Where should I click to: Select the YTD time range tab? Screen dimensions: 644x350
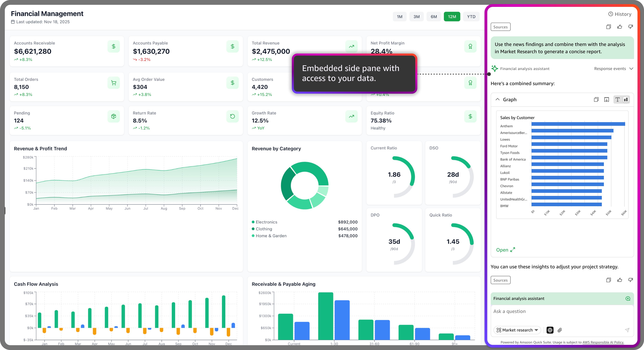point(471,17)
